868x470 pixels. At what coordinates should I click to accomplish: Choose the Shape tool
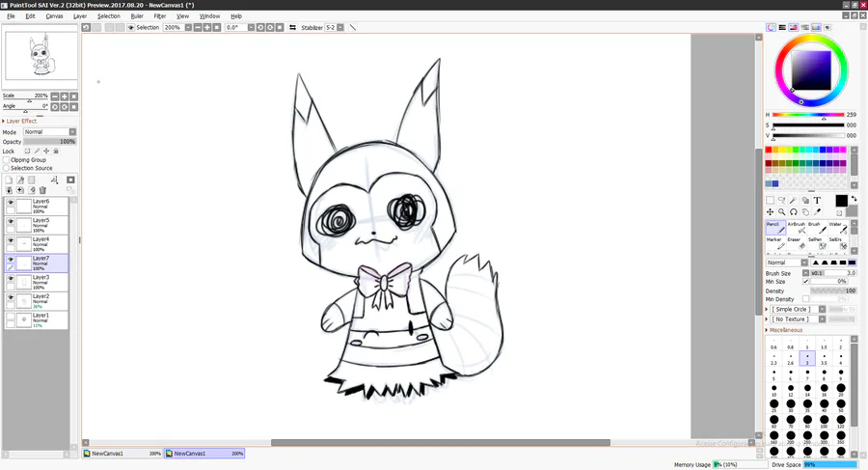[x=805, y=200]
